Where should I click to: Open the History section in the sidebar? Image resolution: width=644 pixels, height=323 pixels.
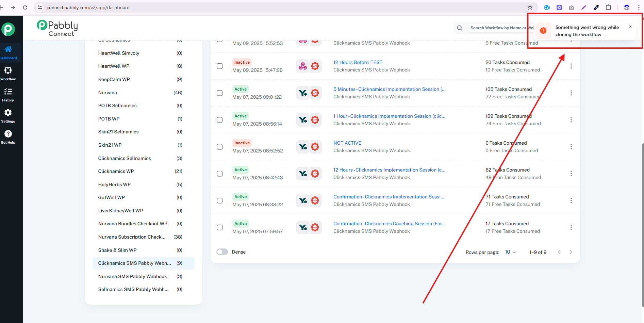(x=8, y=95)
